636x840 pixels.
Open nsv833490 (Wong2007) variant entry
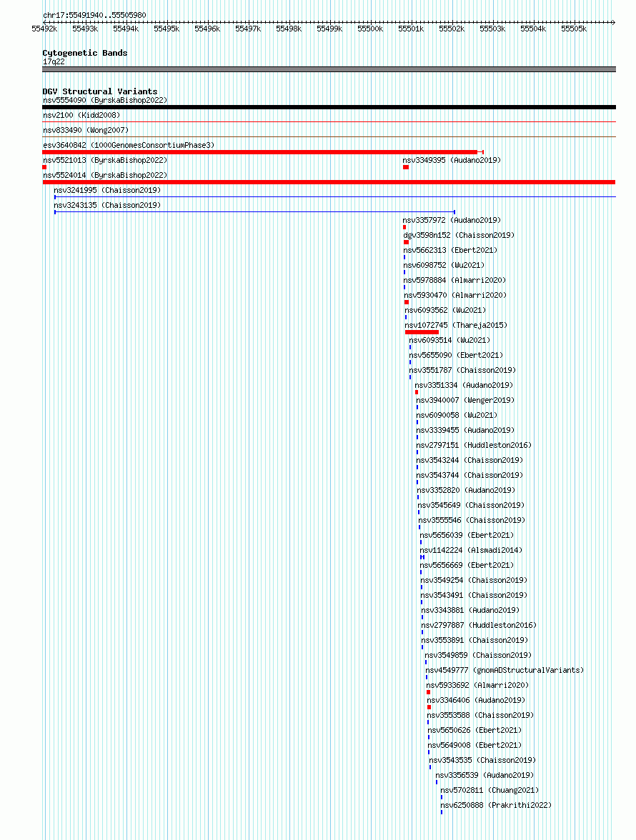point(86,130)
